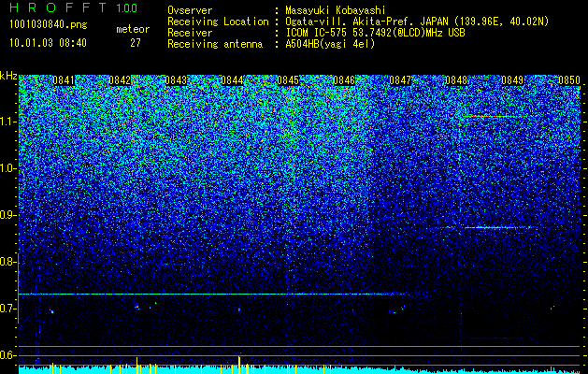588x374 pixels.
Task: Click the long carrier line near 0.73 kHz
Action: (x=213, y=294)
